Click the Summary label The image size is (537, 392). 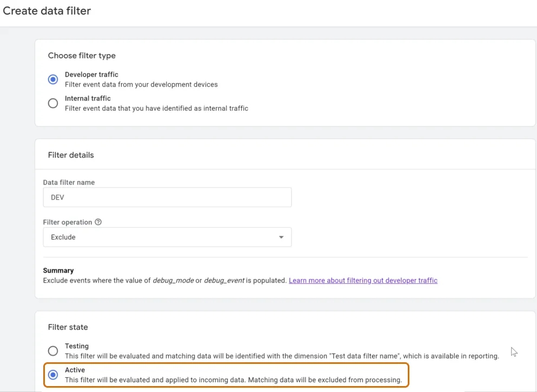(58, 270)
